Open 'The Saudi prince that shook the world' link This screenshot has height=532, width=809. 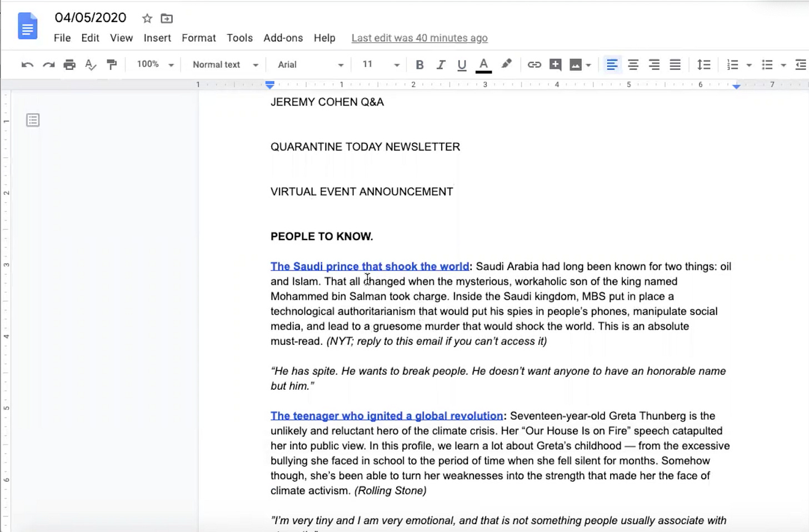tap(370, 267)
